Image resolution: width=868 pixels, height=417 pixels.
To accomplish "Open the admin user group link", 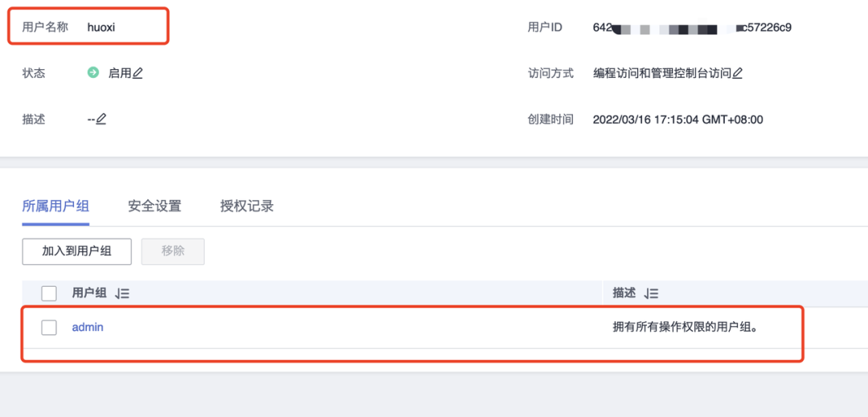I will [88, 327].
